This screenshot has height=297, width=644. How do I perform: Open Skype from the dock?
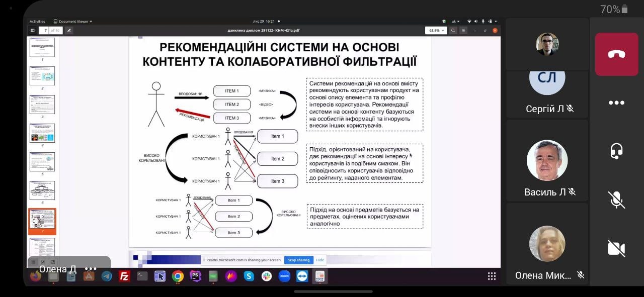(x=249, y=276)
